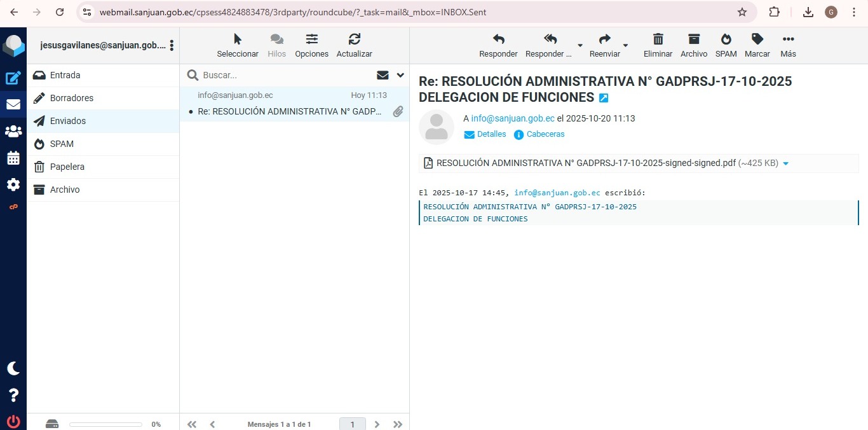868x430 pixels.
Task: Toggle the envelope message filter icon
Action: point(383,75)
